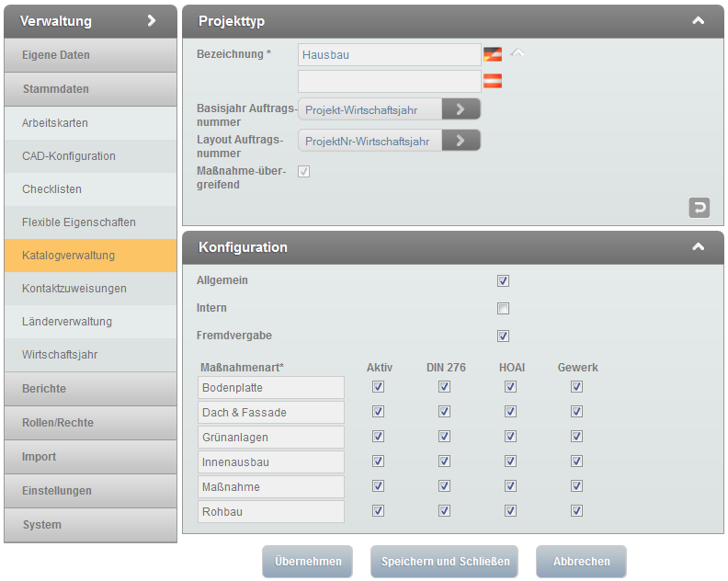Select the Berichte menu section
The width and height of the screenshot is (728, 581).
click(90, 389)
